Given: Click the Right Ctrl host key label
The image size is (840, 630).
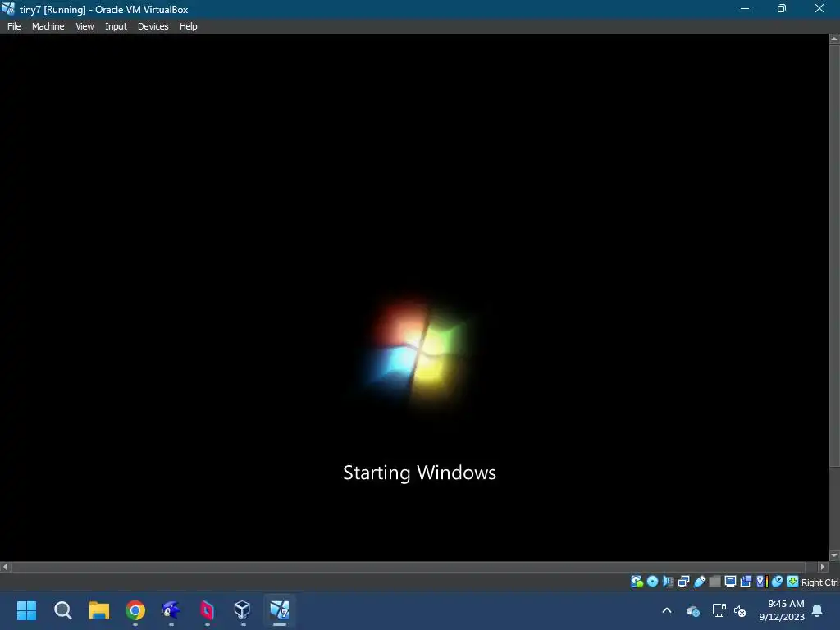Looking at the screenshot, I should coord(820,582).
